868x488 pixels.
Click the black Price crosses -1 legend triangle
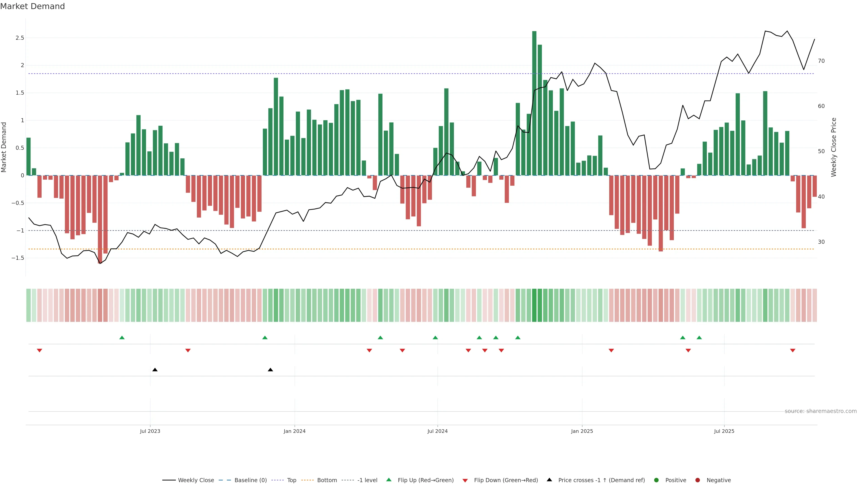pos(549,480)
